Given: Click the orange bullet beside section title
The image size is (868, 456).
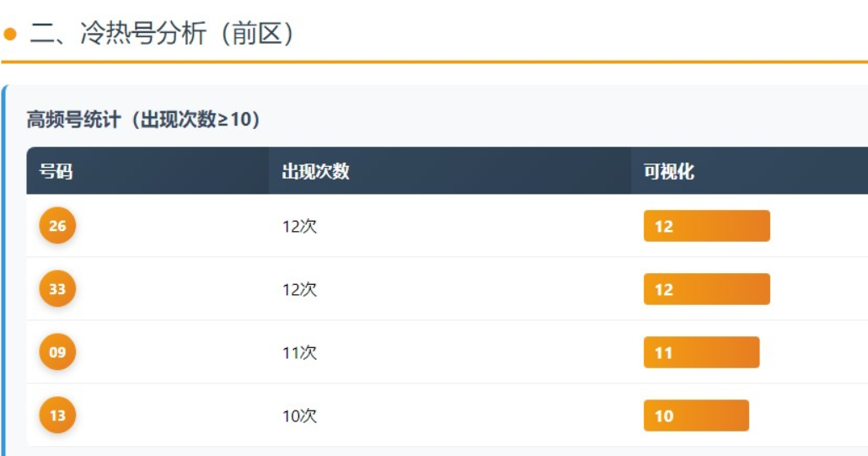Looking at the screenshot, I should tap(10, 35).
